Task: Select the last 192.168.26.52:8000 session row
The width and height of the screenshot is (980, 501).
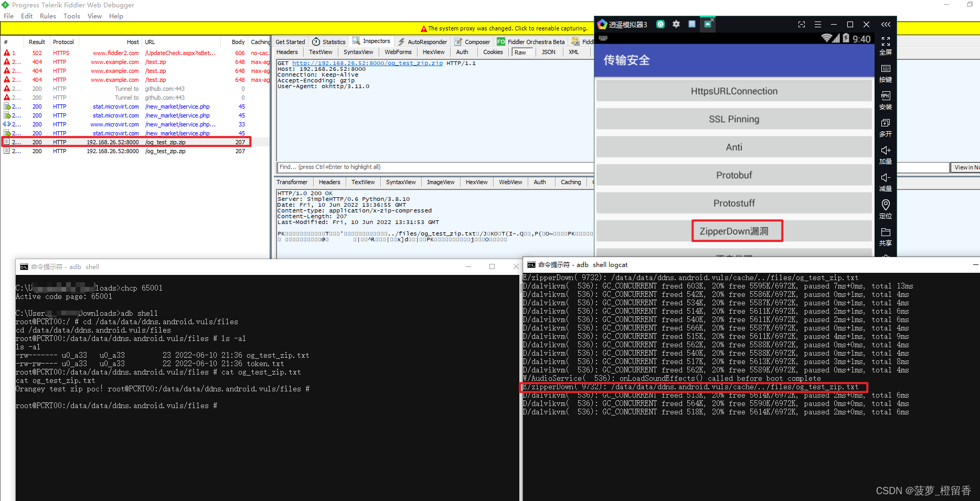Action: [135, 151]
